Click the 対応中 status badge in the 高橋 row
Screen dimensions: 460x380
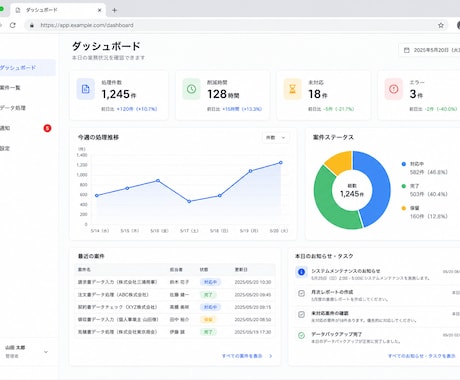(x=210, y=307)
